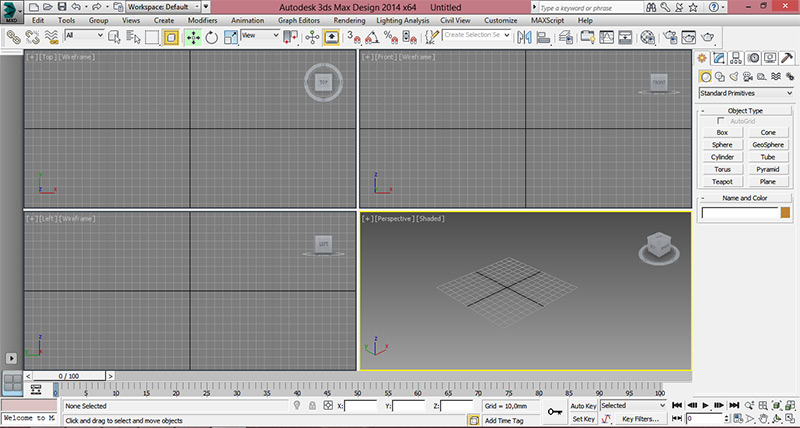Play the animation
This screenshot has height=428, width=800.
(x=706, y=405)
